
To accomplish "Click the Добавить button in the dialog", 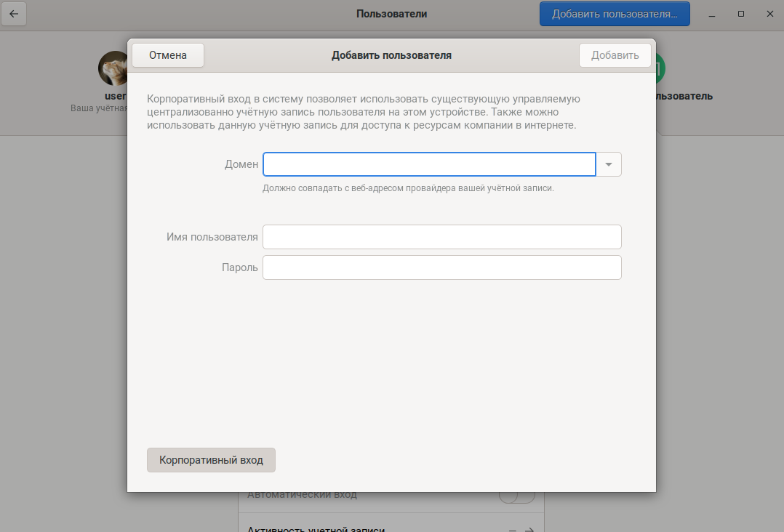I will point(615,55).
